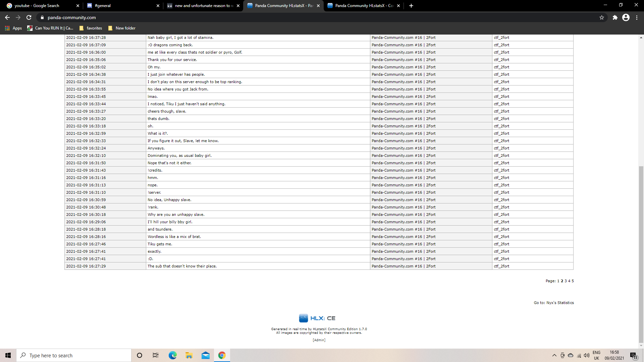This screenshot has width=644, height=362.
Task: Go to page 3 of results
Action: [566, 281]
